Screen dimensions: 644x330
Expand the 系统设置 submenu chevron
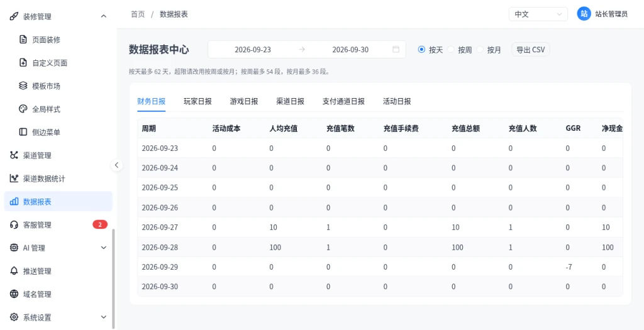click(104, 317)
